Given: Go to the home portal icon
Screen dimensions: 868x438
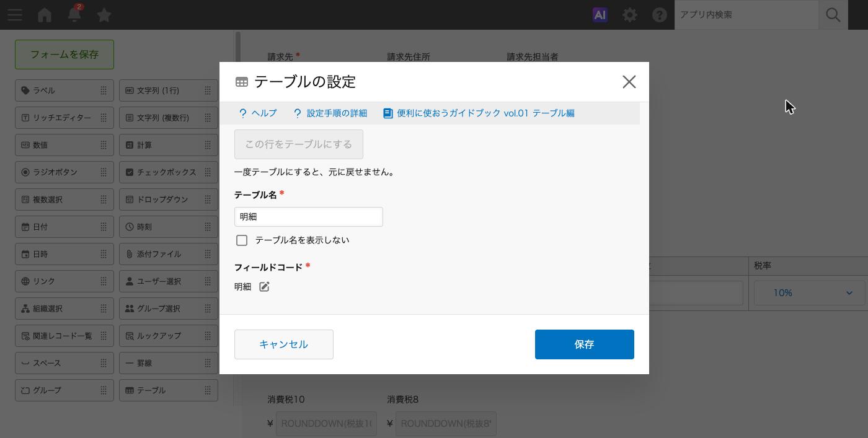Looking at the screenshot, I should (45, 15).
